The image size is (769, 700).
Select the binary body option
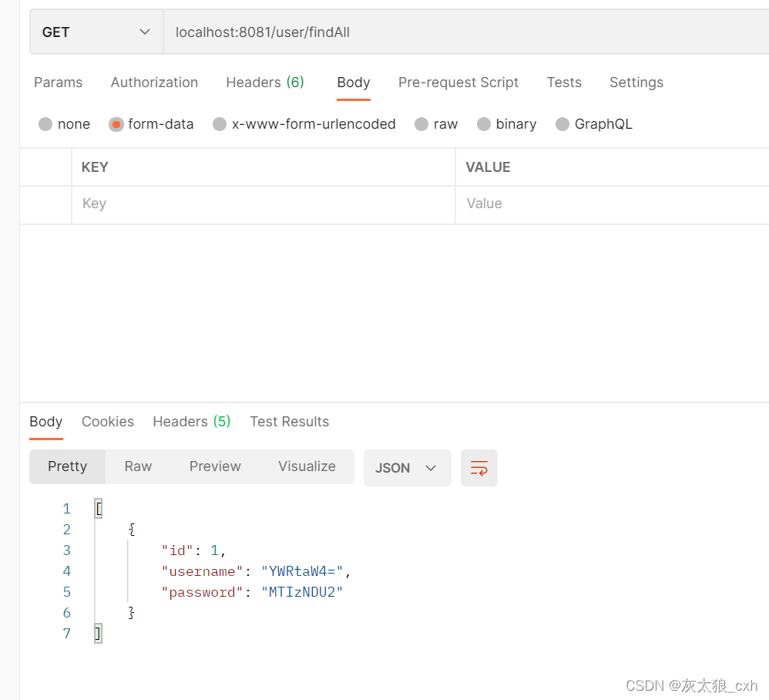[x=484, y=124]
